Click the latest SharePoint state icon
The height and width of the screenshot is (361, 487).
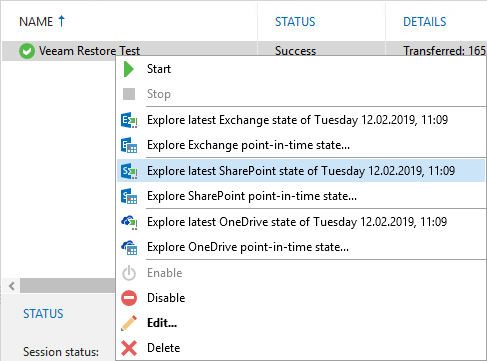pos(129,171)
